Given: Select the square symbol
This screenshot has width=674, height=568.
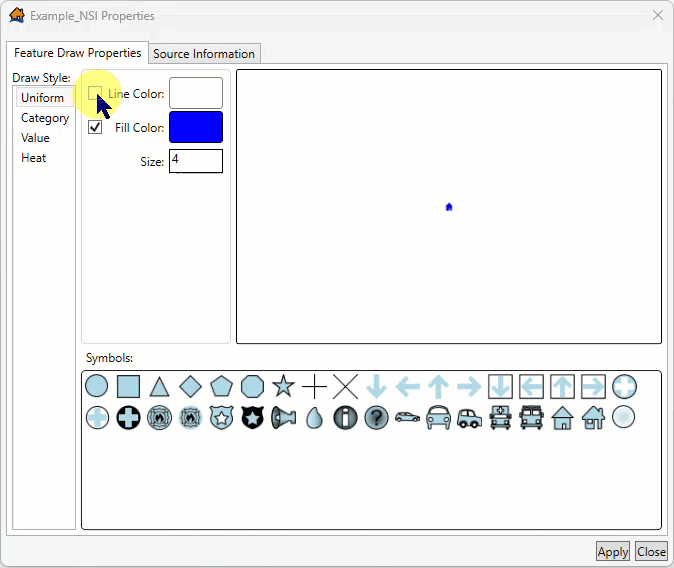Looking at the screenshot, I should coord(128,386).
